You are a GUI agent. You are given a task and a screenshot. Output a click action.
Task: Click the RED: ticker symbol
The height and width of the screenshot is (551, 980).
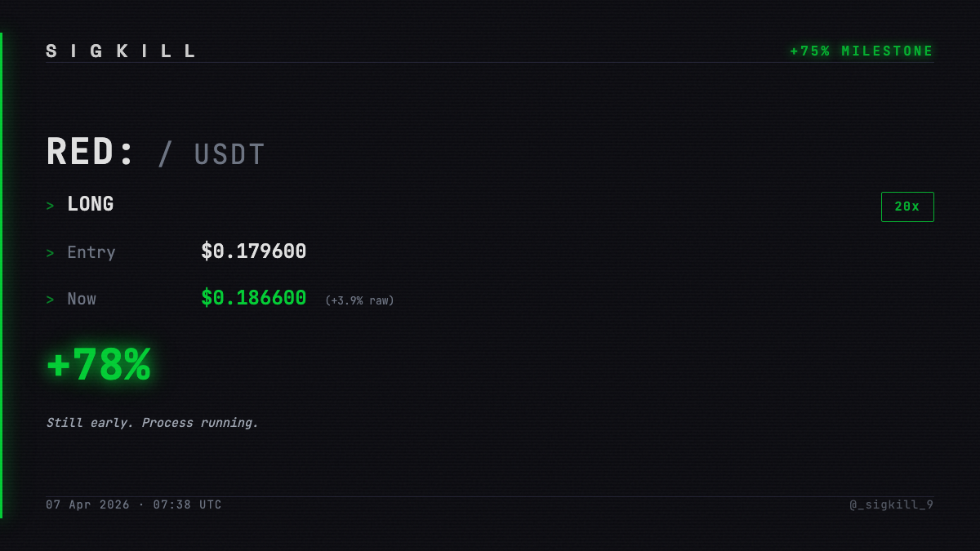click(x=90, y=153)
